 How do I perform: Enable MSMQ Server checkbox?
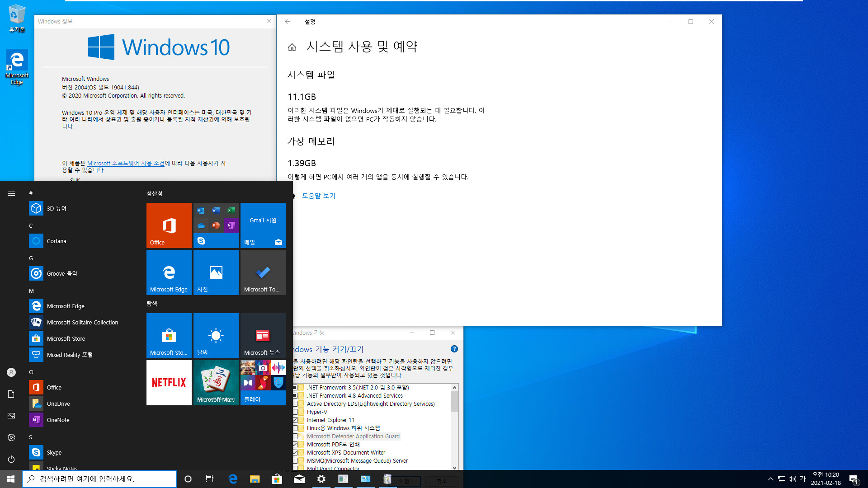(x=295, y=461)
